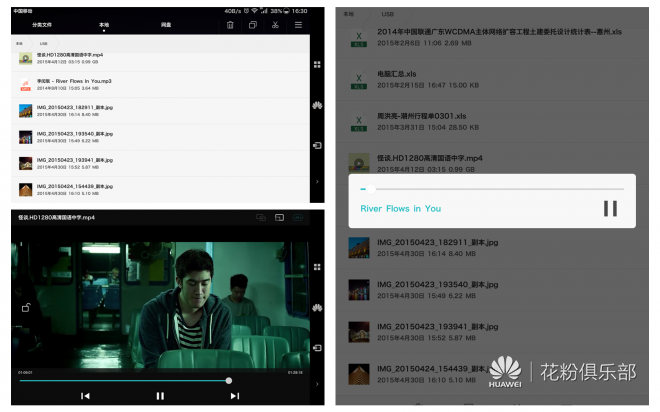Tap grid apps icon beside the toolbar file list
This screenshot has height=412, width=660.
click(317, 64)
